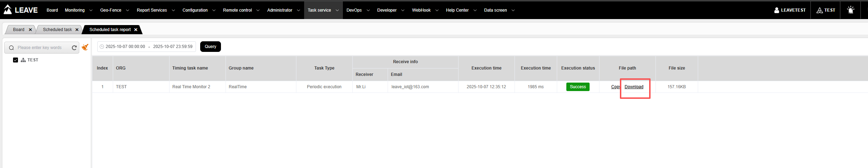The width and height of the screenshot is (868, 168).
Task: Click the LEAVE logo icon
Action: [8, 10]
